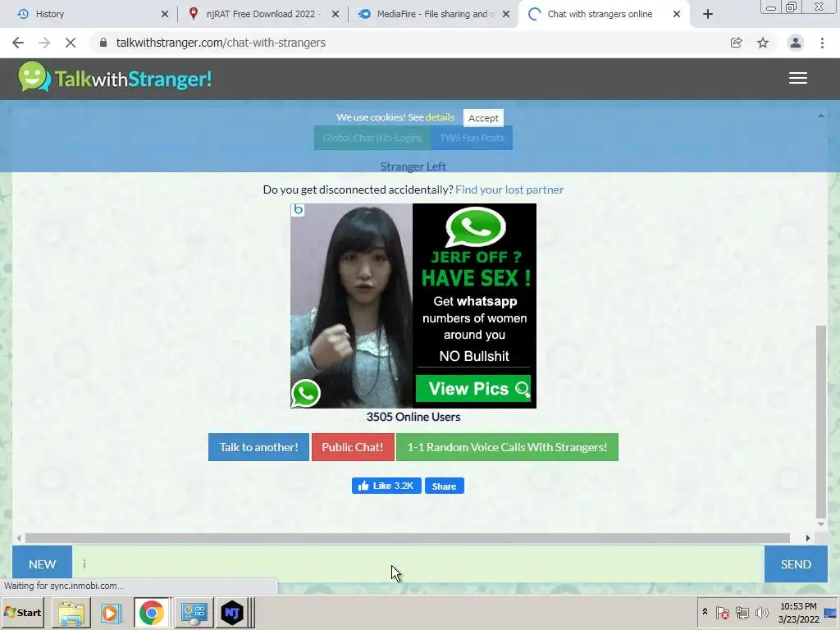Click the '3505 Online Users' text
The image size is (840, 630).
pyautogui.click(x=413, y=417)
